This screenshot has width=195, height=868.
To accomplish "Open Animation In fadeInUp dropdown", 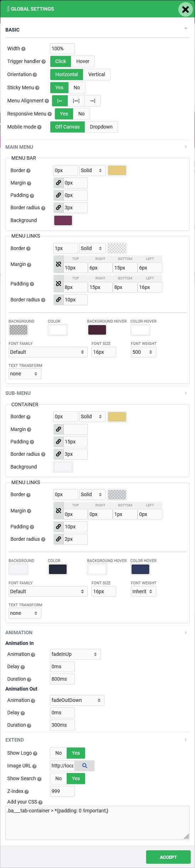I will tap(76, 654).
